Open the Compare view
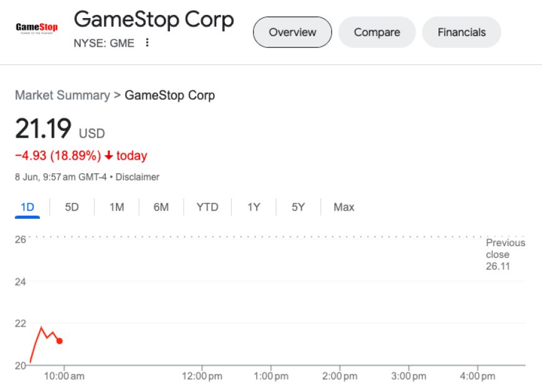Screen dimensions: 542x392 point(376,32)
